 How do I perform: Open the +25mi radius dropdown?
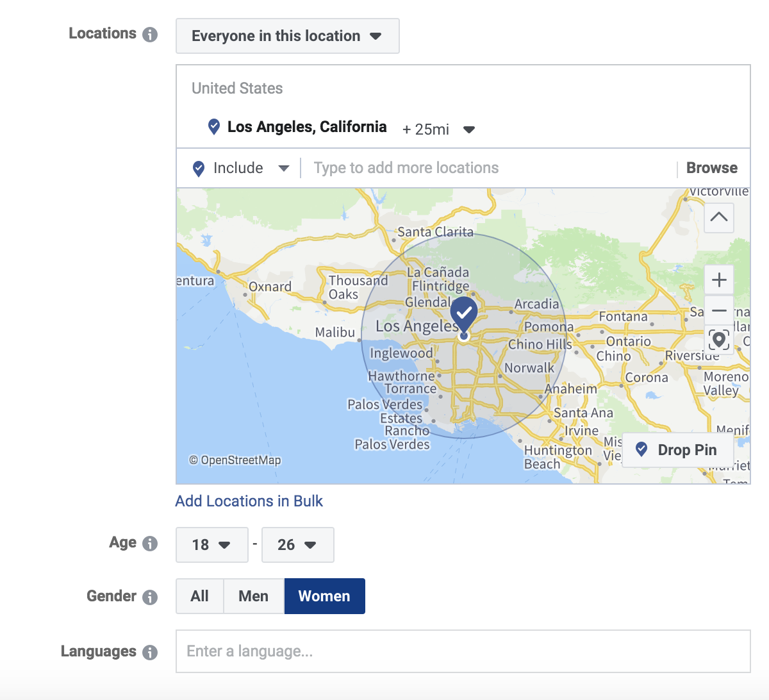click(438, 129)
